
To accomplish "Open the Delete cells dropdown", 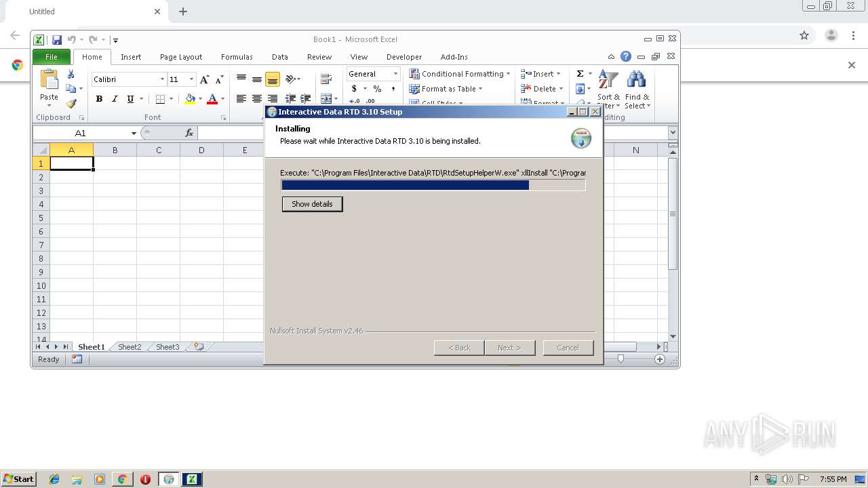I will (x=561, y=89).
